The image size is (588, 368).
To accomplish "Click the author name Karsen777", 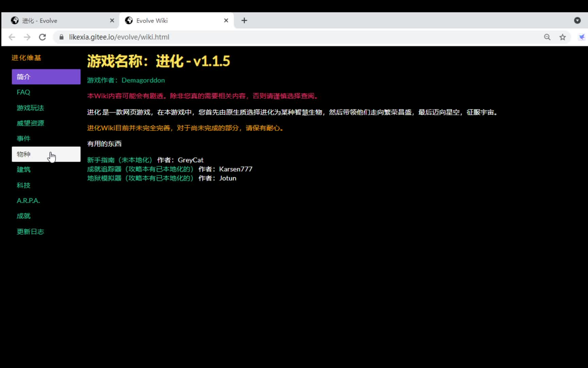I will pyautogui.click(x=236, y=169).
